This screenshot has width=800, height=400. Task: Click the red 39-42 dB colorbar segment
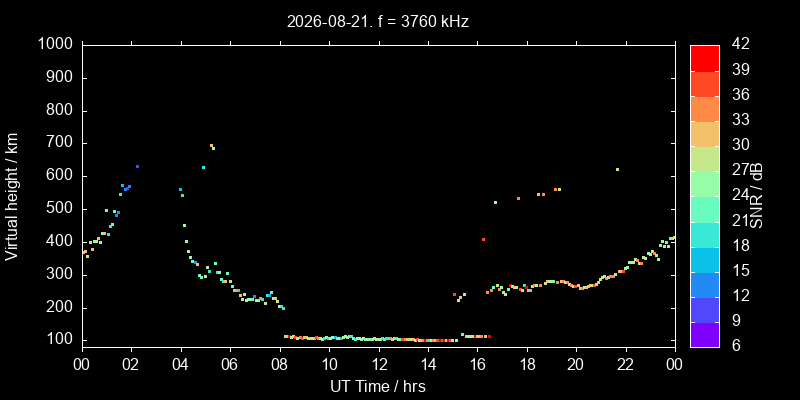pos(705,58)
